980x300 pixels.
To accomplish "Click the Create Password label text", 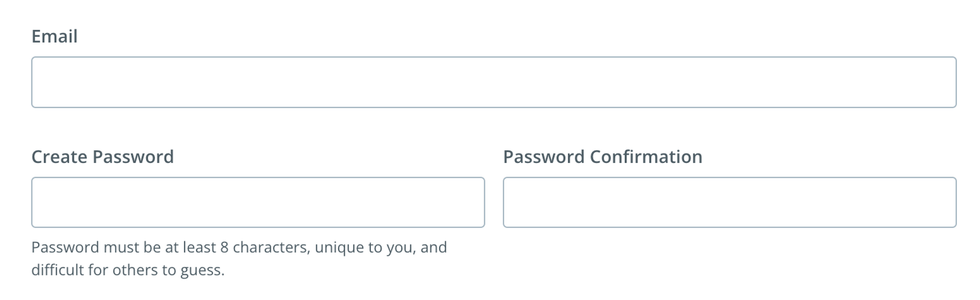I will 102,157.
